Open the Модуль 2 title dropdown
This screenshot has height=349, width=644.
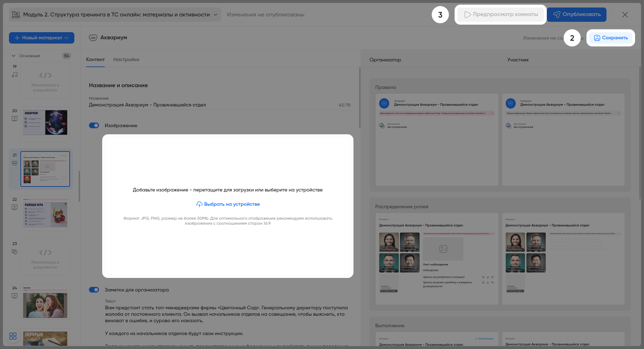pyautogui.click(x=215, y=15)
